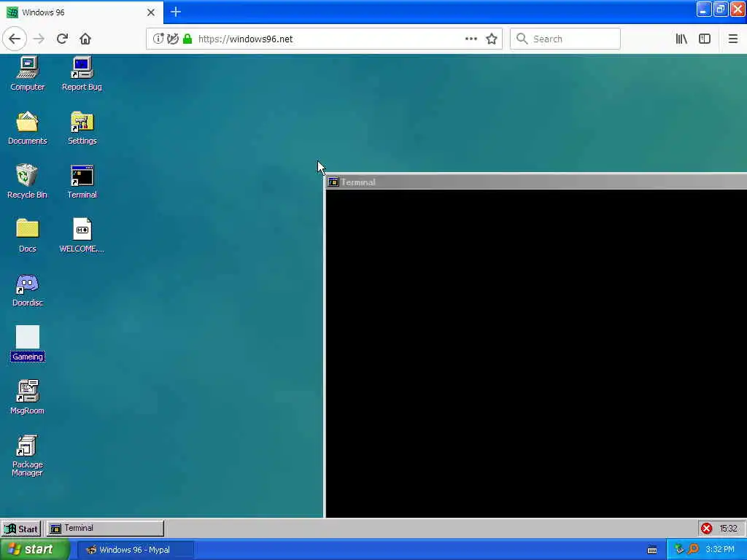Click the 3:32 PM system clock
The height and width of the screenshot is (560, 747).
720,550
